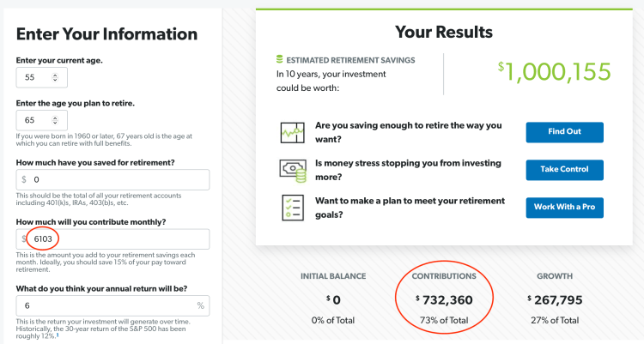
Task: Adjust the current age stepper arrows
Action: [56, 77]
